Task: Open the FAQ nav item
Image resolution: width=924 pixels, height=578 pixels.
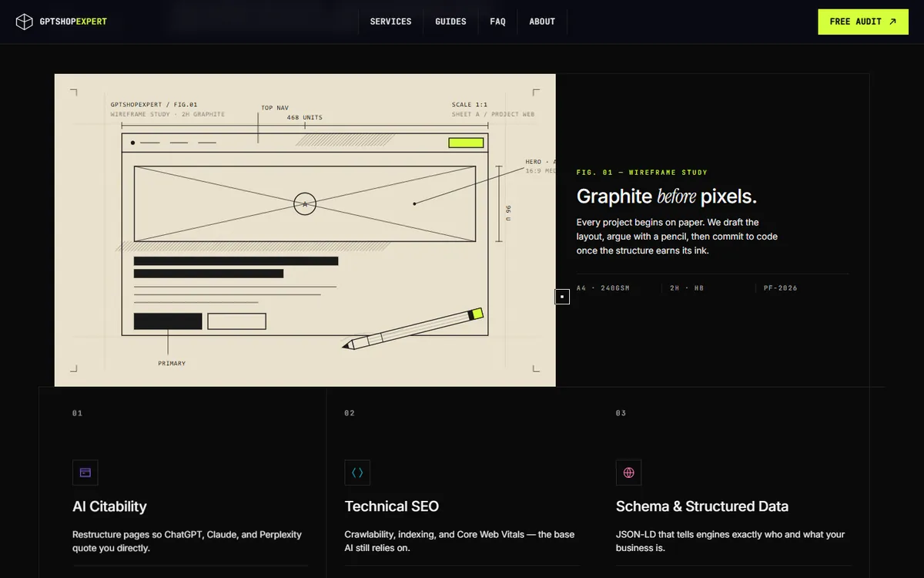Action: coord(497,22)
